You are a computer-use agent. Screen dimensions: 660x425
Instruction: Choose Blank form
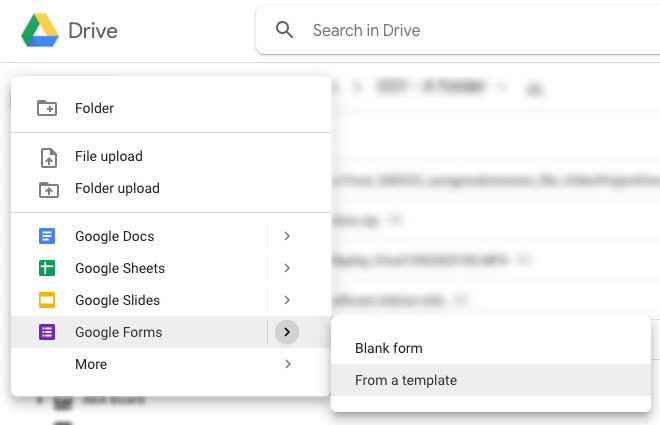click(491, 348)
